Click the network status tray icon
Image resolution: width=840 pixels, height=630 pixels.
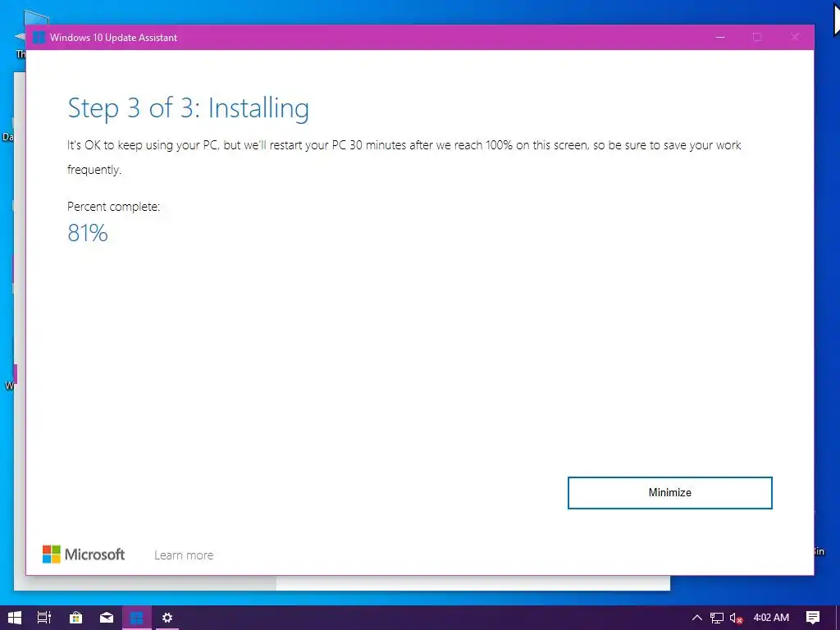(x=717, y=618)
